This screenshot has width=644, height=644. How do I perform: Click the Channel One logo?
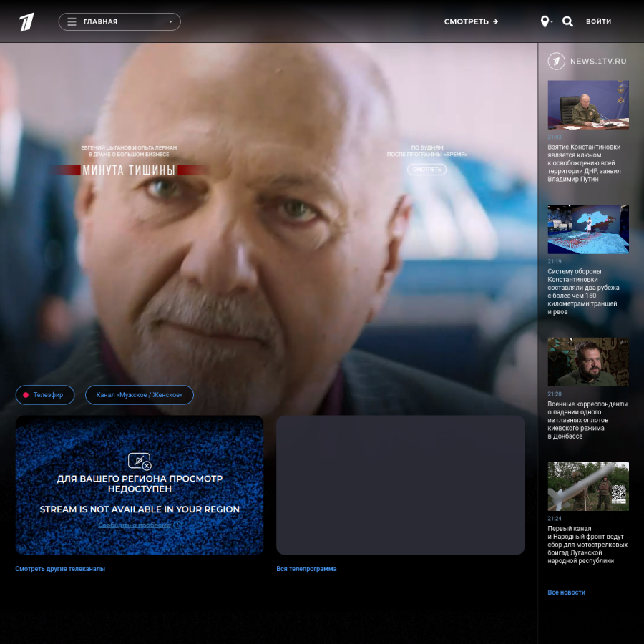click(26, 21)
